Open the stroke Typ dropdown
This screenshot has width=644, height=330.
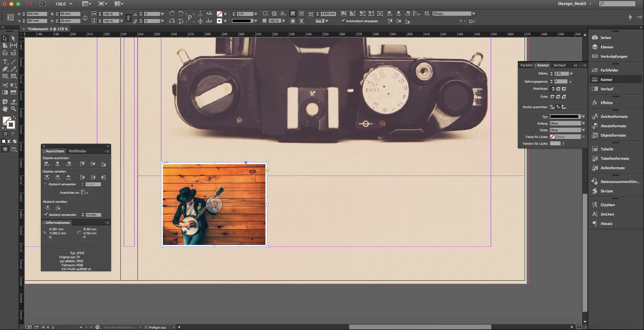click(583, 117)
